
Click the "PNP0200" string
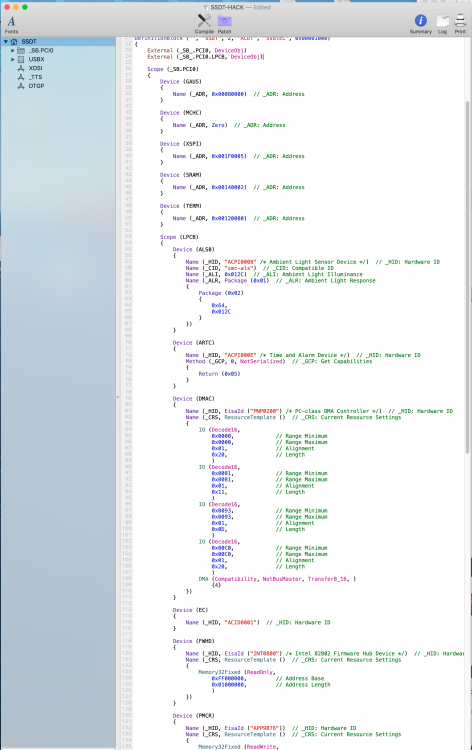point(263,411)
